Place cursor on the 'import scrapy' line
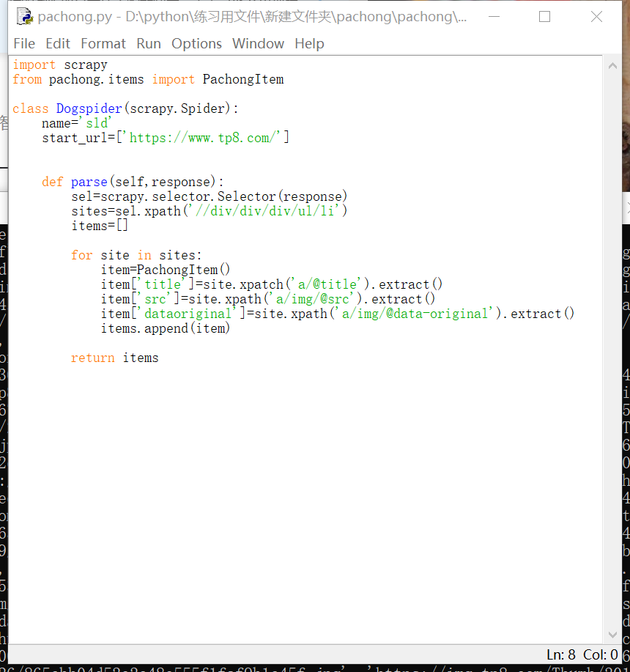630x672 pixels. (x=60, y=64)
